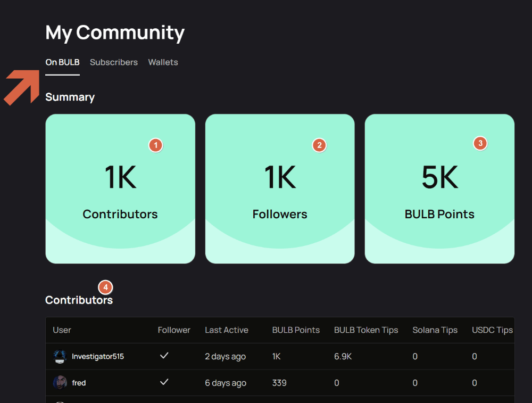Sort table by User column header
The width and height of the screenshot is (532, 403).
point(62,330)
